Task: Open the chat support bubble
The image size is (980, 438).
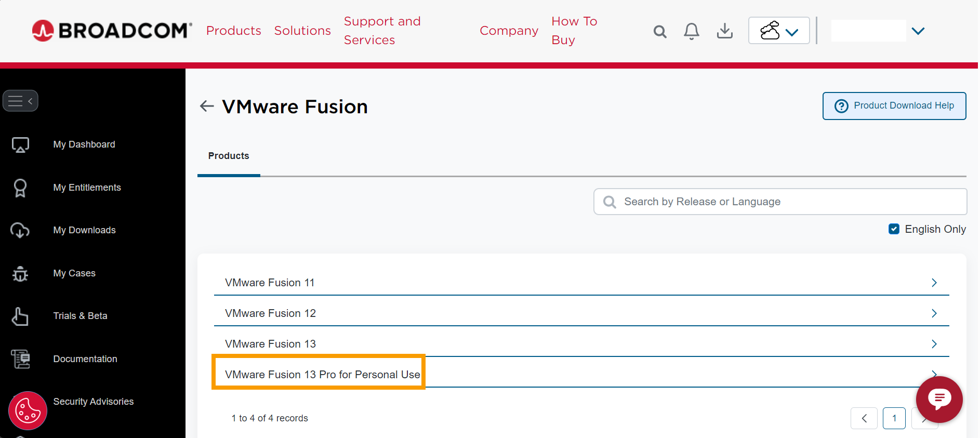Action: point(939,399)
